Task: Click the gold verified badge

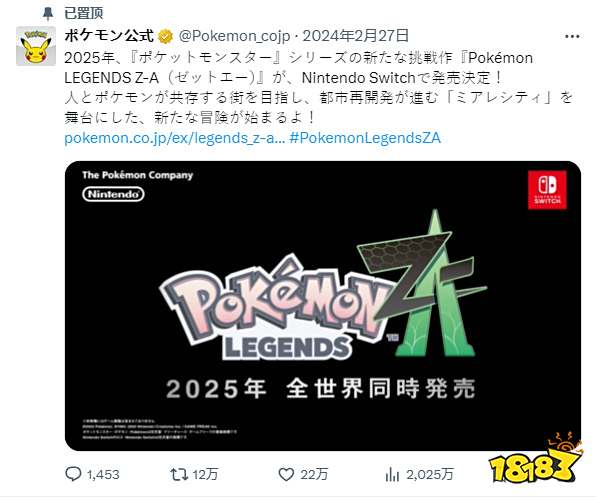Action: (166, 37)
